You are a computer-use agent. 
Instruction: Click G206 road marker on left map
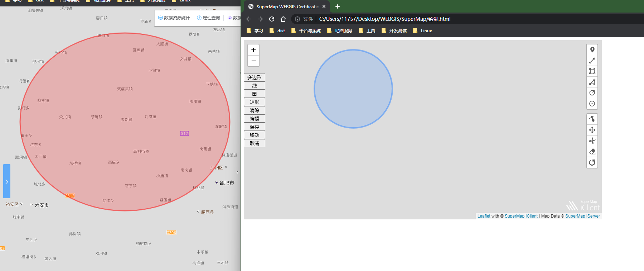point(171,233)
